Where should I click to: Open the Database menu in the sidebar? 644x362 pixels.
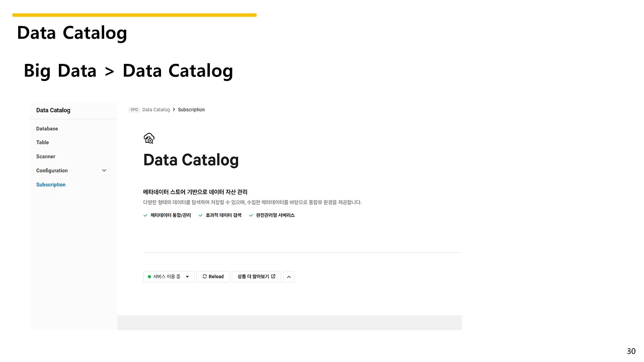pyautogui.click(x=47, y=129)
